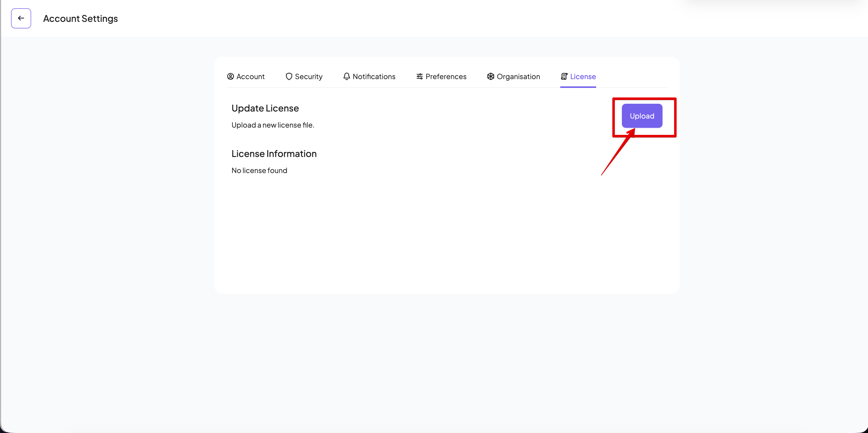The image size is (868, 433).
Task: Click the sliders icon beside Preferences
Action: pyautogui.click(x=419, y=77)
